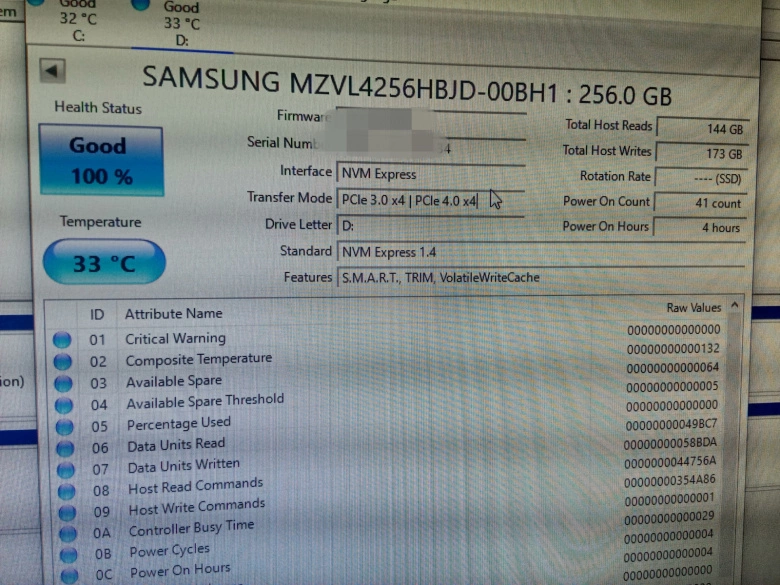Click the Percentage Used status circle
Screen dimensions: 780x585
[x=64, y=426]
